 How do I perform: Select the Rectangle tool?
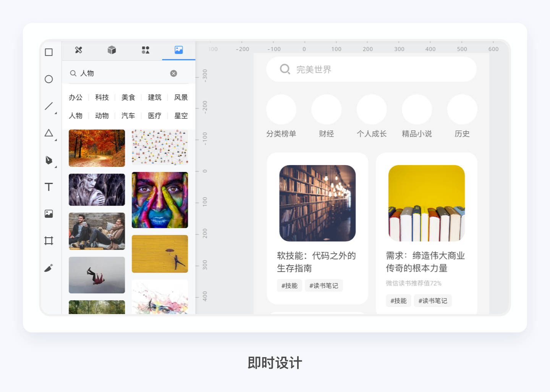tap(49, 52)
